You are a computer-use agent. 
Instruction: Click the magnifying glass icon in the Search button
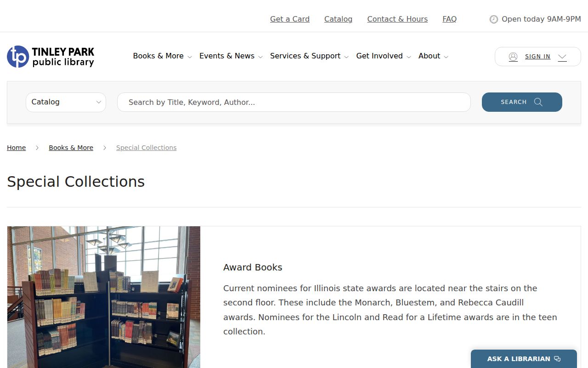538,102
